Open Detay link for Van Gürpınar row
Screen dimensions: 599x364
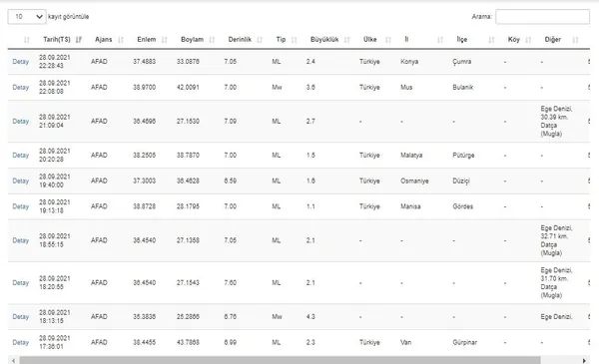[21, 343]
